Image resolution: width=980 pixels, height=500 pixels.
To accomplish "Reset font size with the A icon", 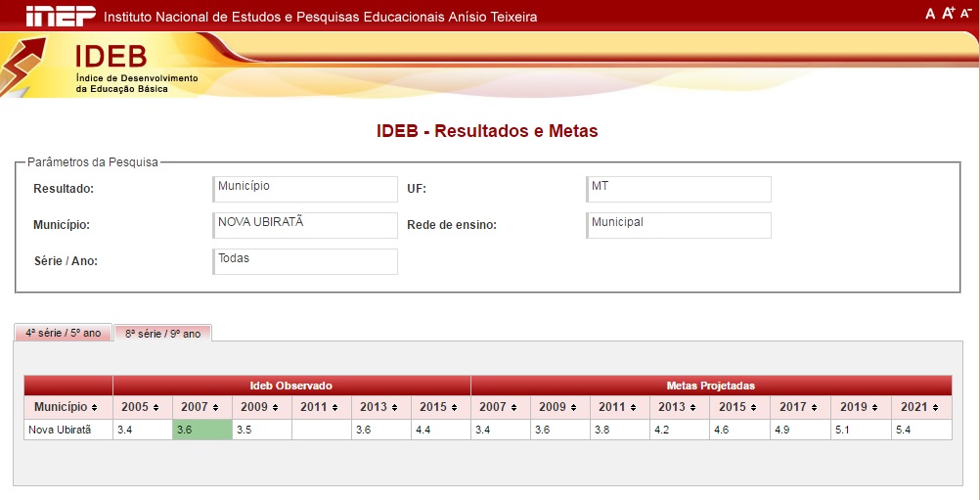I will click(930, 14).
